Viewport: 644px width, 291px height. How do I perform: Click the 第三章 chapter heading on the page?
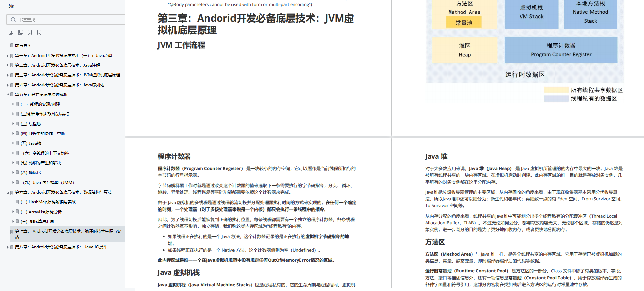[x=256, y=24]
